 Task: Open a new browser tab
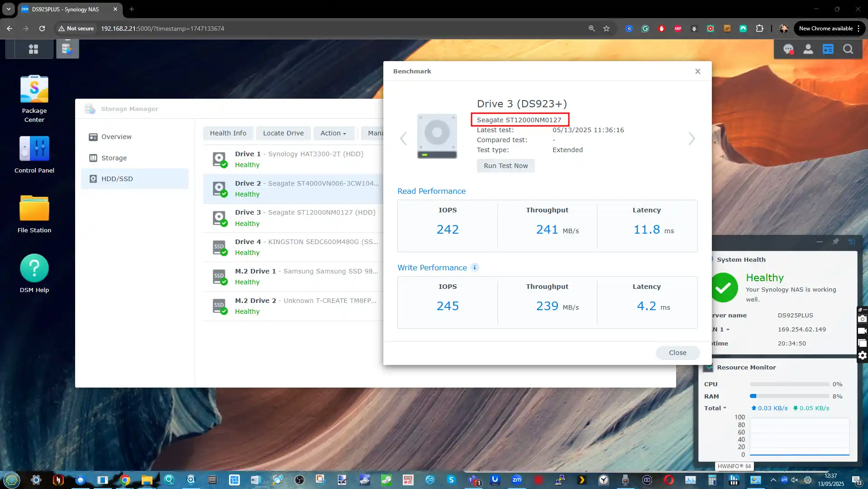(x=132, y=9)
